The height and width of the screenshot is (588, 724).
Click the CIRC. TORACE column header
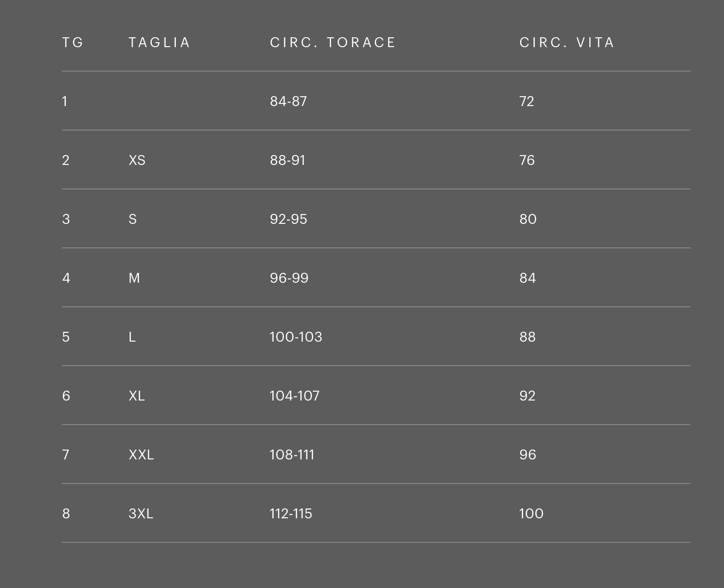(333, 43)
